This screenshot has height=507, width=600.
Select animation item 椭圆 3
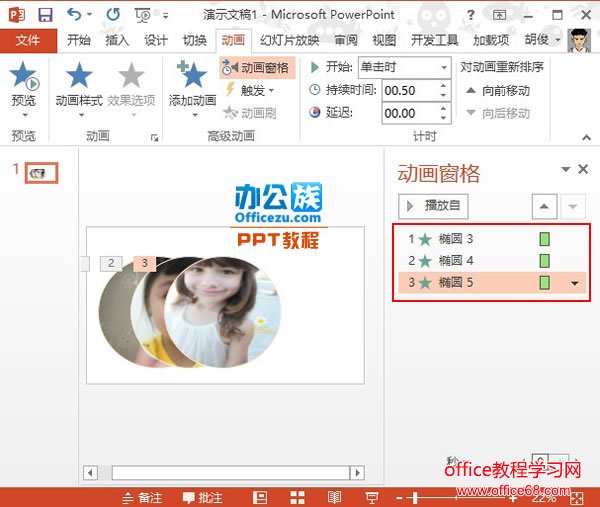[x=492, y=239]
